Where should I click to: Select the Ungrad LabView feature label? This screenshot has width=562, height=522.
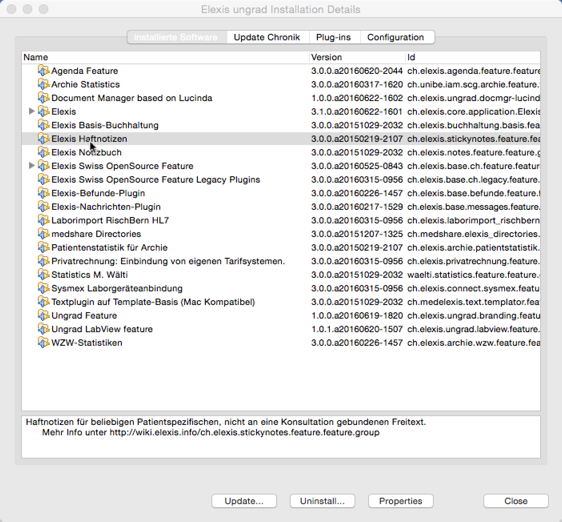click(x=102, y=329)
